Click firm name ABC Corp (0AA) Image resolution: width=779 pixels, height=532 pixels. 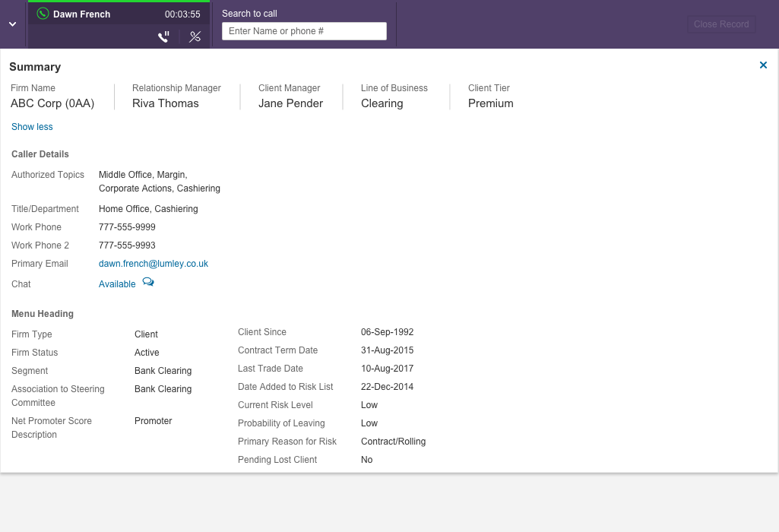tap(52, 103)
